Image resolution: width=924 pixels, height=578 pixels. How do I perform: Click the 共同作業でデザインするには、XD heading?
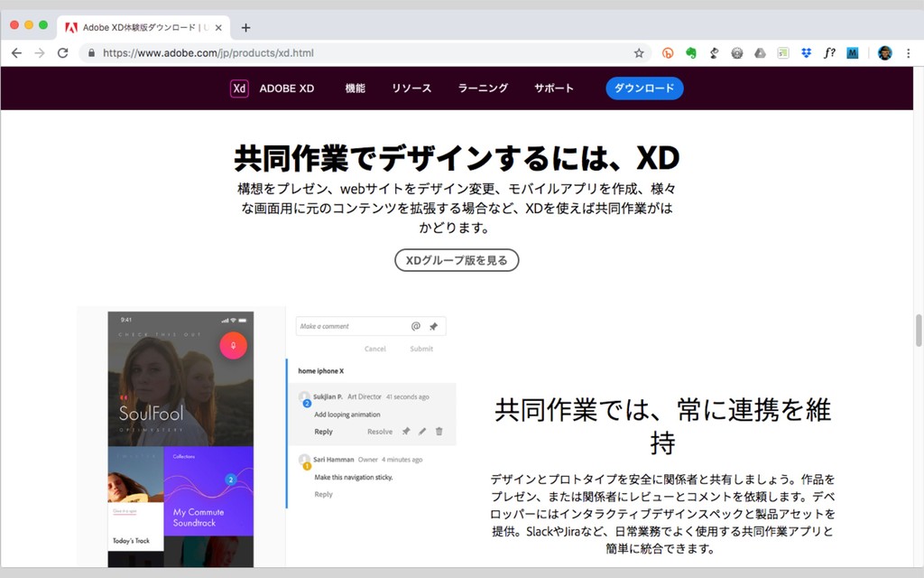457,157
